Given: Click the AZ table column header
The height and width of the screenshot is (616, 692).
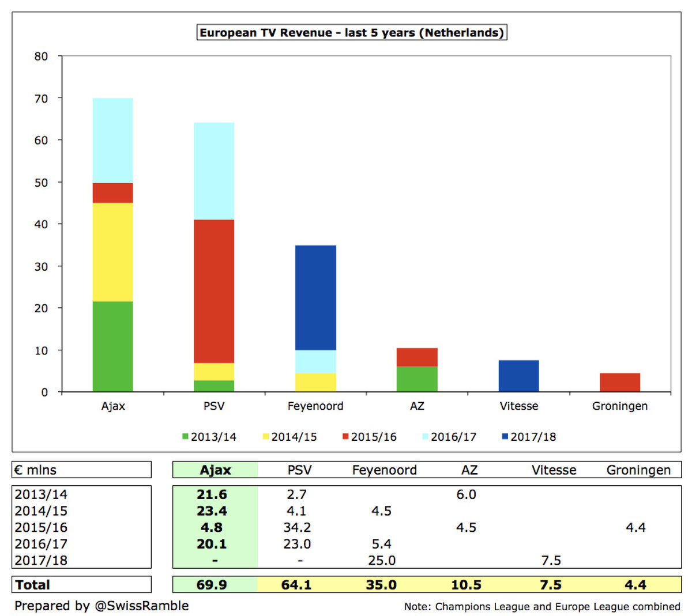Looking at the screenshot, I should [469, 470].
